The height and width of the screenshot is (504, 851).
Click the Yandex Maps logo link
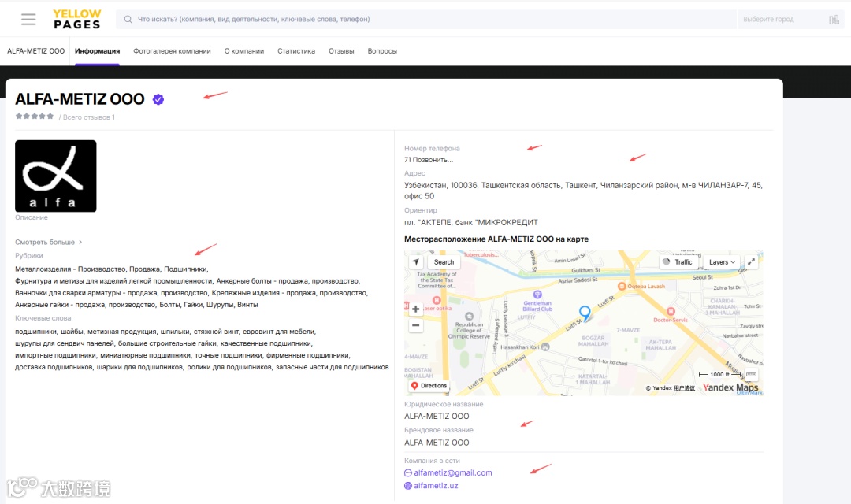(730, 387)
